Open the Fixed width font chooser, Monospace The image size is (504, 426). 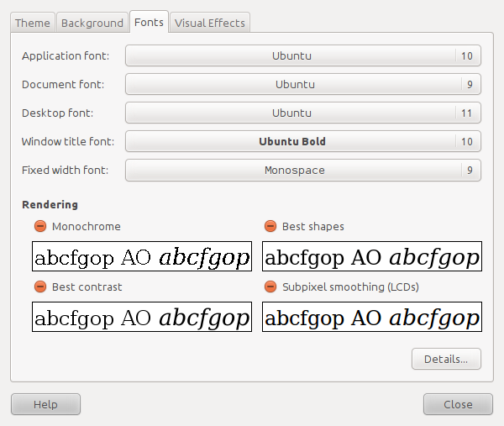click(x=303, y=170)
